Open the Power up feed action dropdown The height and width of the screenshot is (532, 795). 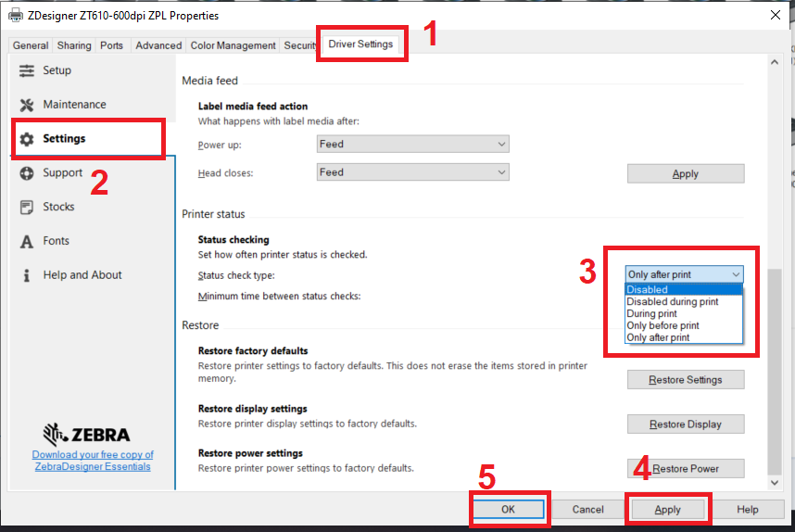coord(412,145)
